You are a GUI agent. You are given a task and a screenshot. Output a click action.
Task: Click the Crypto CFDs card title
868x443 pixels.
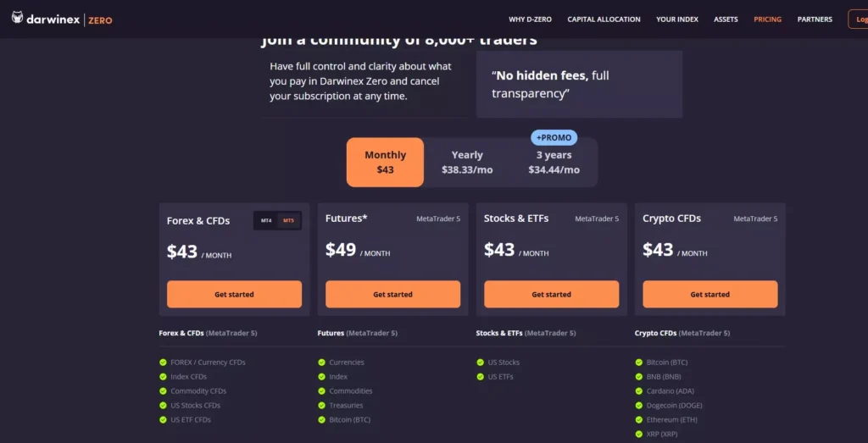coord(671,219)
